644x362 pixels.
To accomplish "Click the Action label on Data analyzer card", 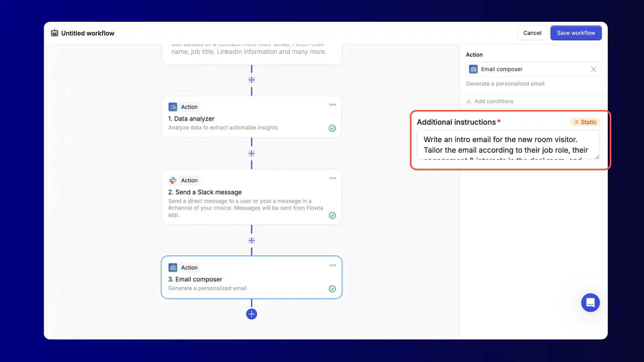I will (x=189, y=107).
